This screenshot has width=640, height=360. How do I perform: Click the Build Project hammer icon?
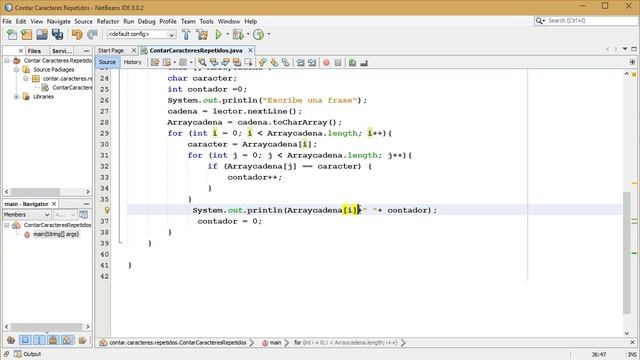pos(186,35)
